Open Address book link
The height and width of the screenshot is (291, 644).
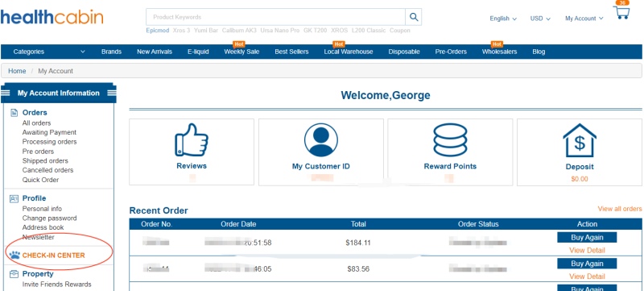pyautogui.click(x=43, y=227)
